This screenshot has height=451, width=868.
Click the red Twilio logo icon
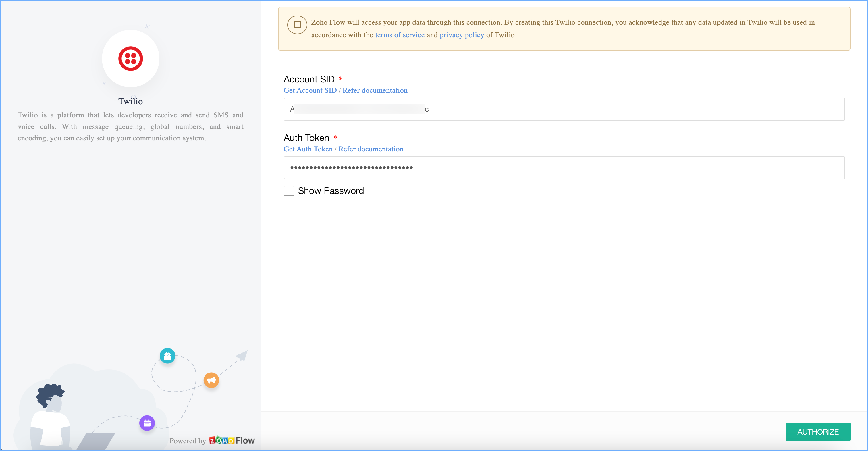point(130,59)
